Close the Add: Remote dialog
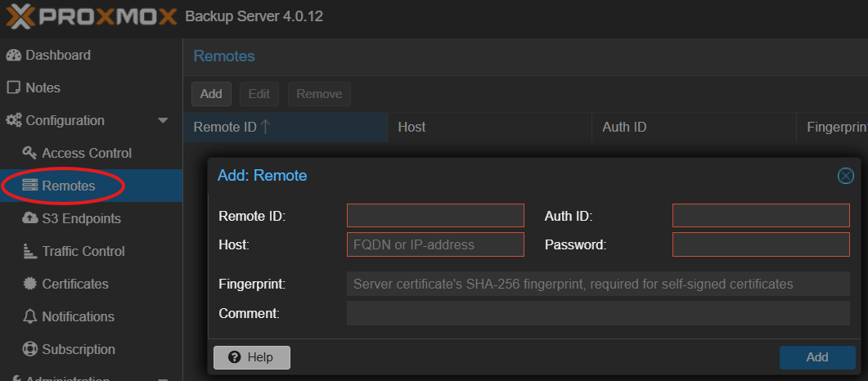This screenshot has width=868, height=381. coord(845,176)
